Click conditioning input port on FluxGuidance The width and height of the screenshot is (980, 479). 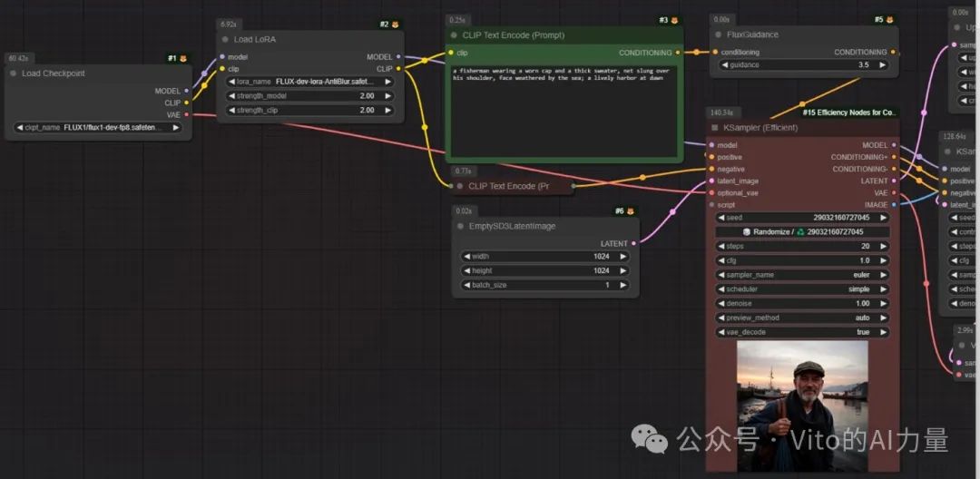(715, 53)
